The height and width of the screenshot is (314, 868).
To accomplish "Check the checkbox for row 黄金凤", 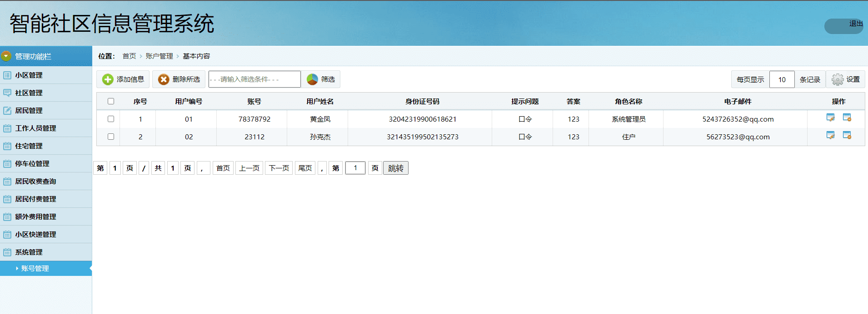I will tap(111, 119).
